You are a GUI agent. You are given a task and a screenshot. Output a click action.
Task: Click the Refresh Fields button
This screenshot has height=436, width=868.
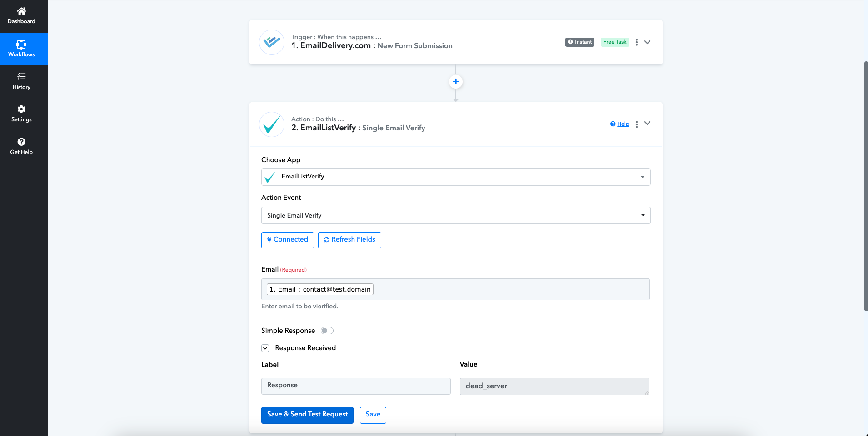coord(349,240)
